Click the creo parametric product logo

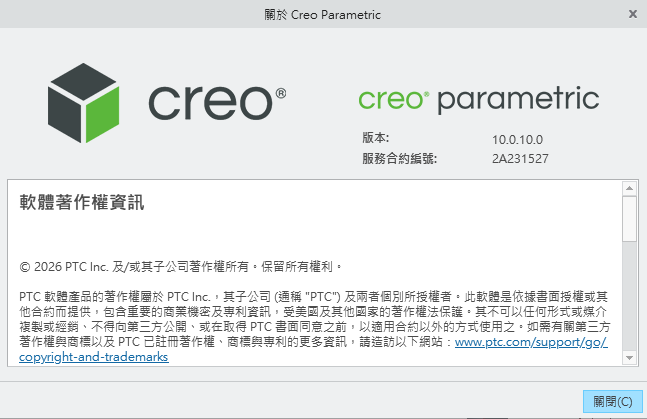(479, 99)
